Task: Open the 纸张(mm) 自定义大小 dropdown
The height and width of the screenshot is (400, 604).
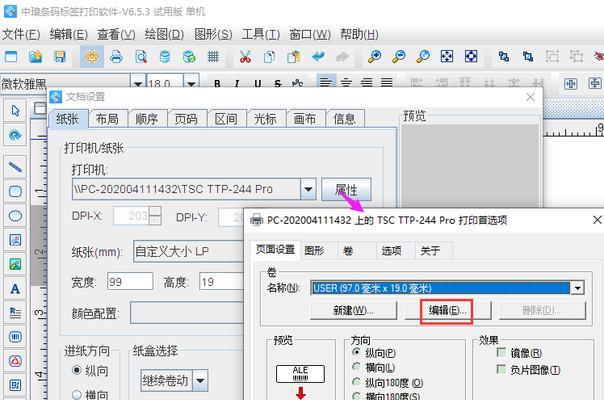Action: [189, 251]
